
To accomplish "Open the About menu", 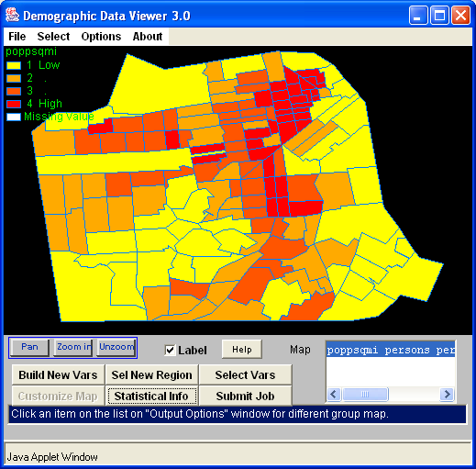I will pos(148,37).
